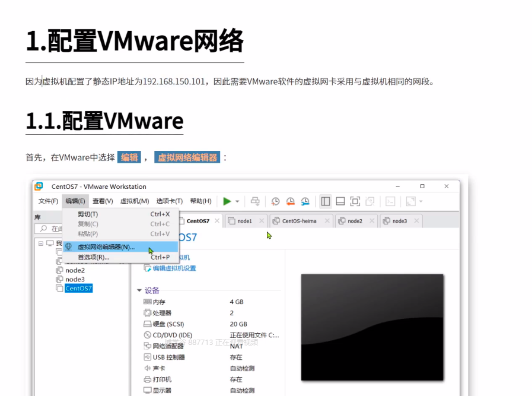Click the Revert to Snapshot icon
Viewport: 532px width, 396px height.
tap(290, 201)
